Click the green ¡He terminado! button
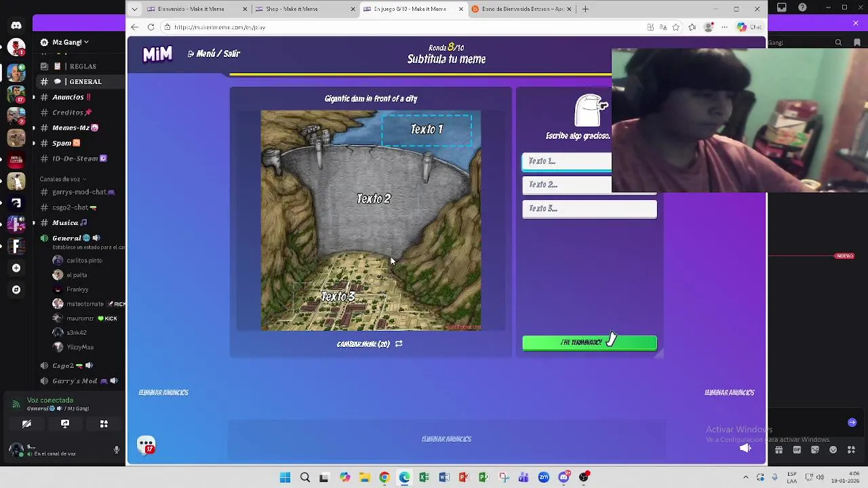The image size is (868, 488). 589,343
